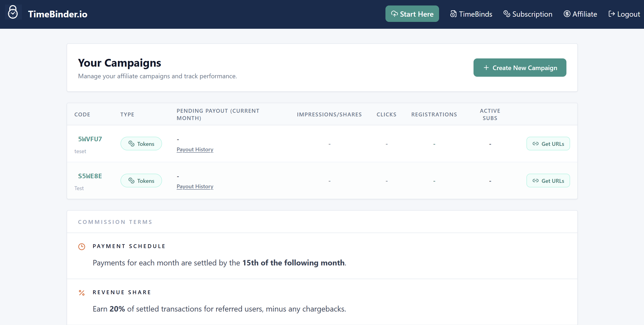Click the link icon in 5WVFU7 Get URLs
The width and height of the screenshot is (644, 325).
[x=535, y=144]
